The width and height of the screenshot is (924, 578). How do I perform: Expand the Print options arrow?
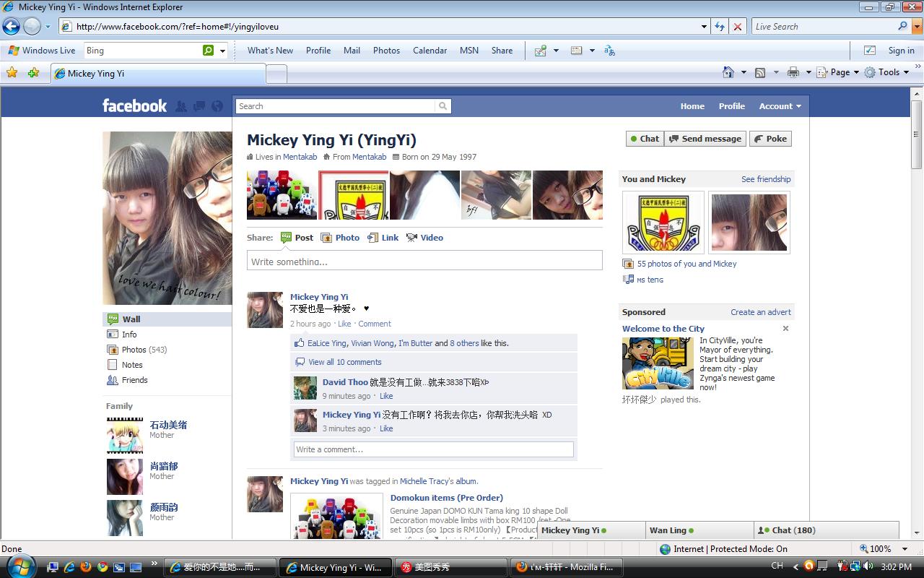808,72
